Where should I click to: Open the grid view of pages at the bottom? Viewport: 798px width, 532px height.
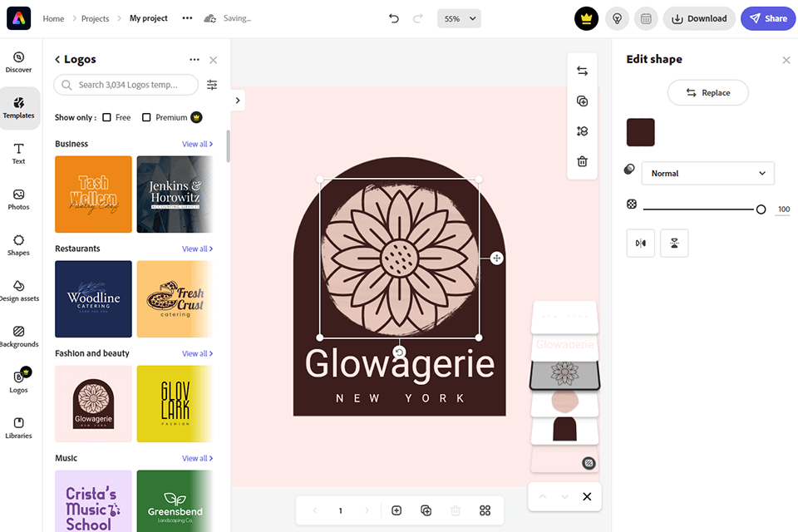pos(485,510)
